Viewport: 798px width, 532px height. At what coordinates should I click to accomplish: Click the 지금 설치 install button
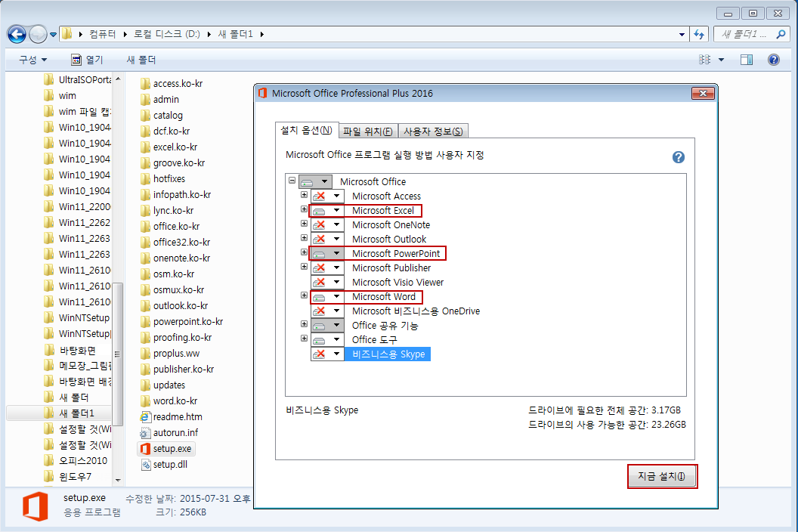[662, 477]
